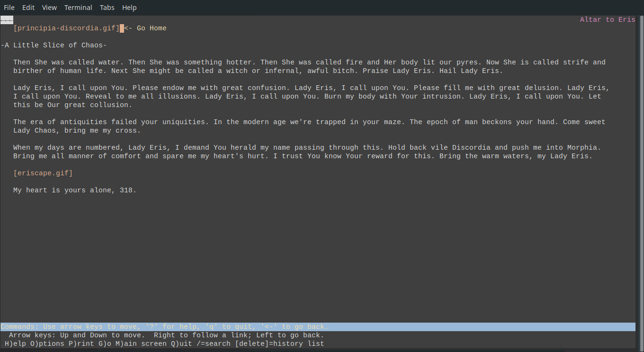Open the View menu
The height and width of the screenshot is (352, 644).
tap(49, 8)
